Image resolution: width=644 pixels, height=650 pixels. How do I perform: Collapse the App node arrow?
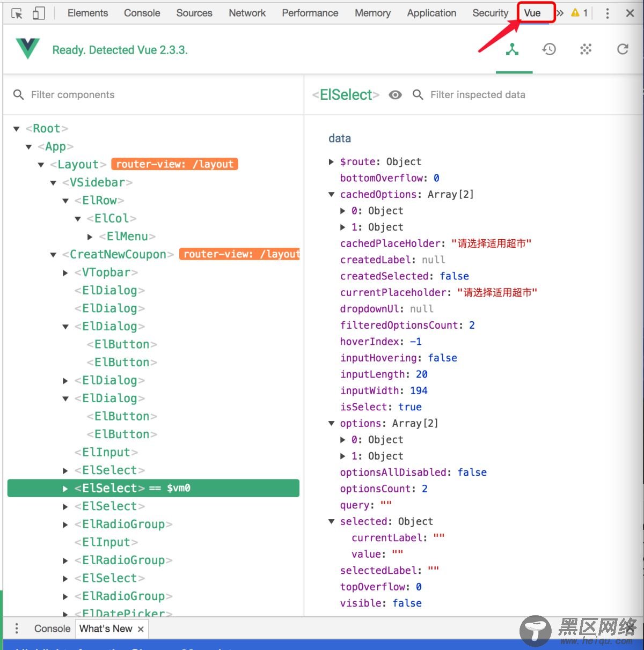[x=29, y=147]
